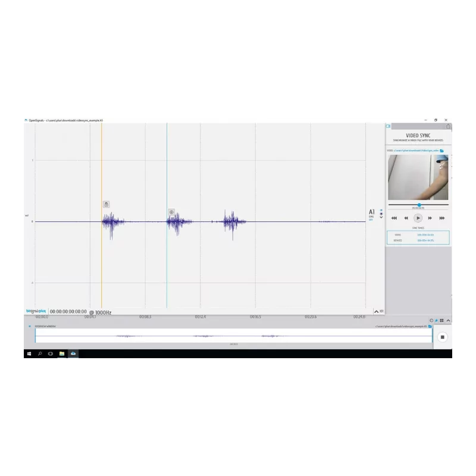Click the export icon at the top of the sidebar

point(448,126)
